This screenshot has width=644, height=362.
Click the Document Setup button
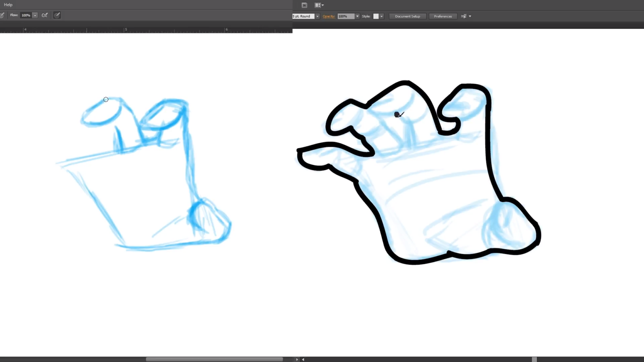pyautogui.click(x=407, y=16)
